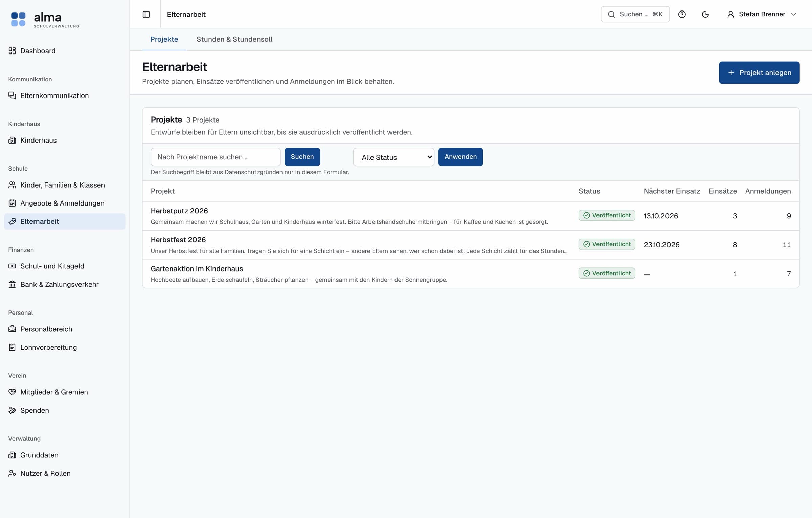The width and height of the screenshot is (812, 518).
Task: Click the Personalbereich briefcase icon
Action: pos(12,329)
